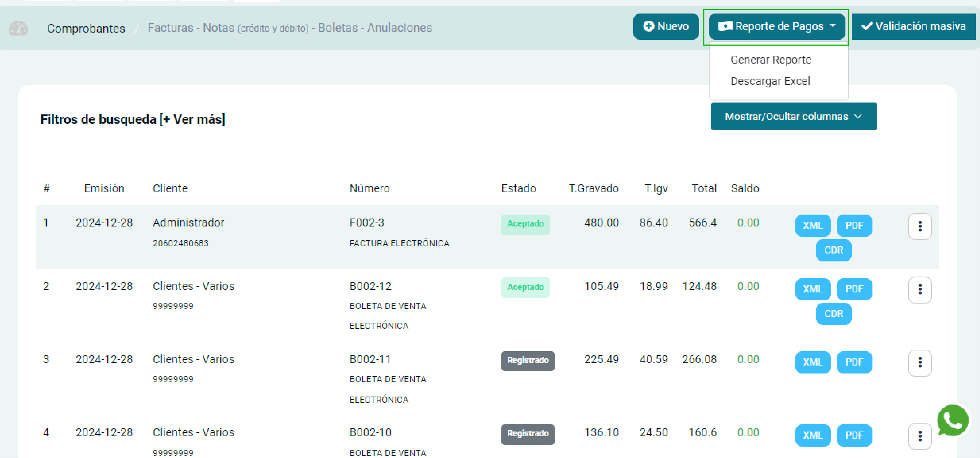Image resolution: width=980 pixels, height=458 pixels.
Task: Download PDF for boleta B002-12
Action: tap(854, 289)
